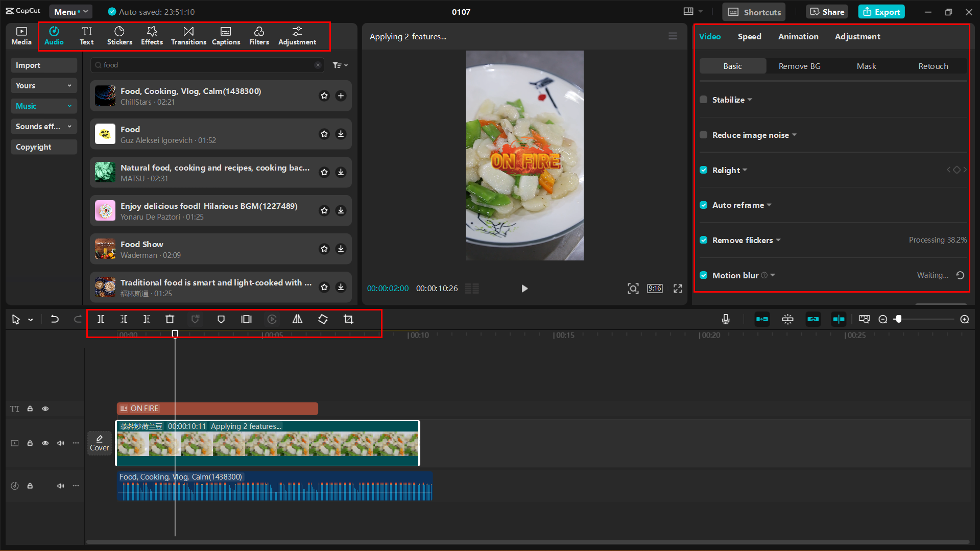Select the Crop tool above the timeline
This screenshot has height=551, width=980.
click(348, 319)
